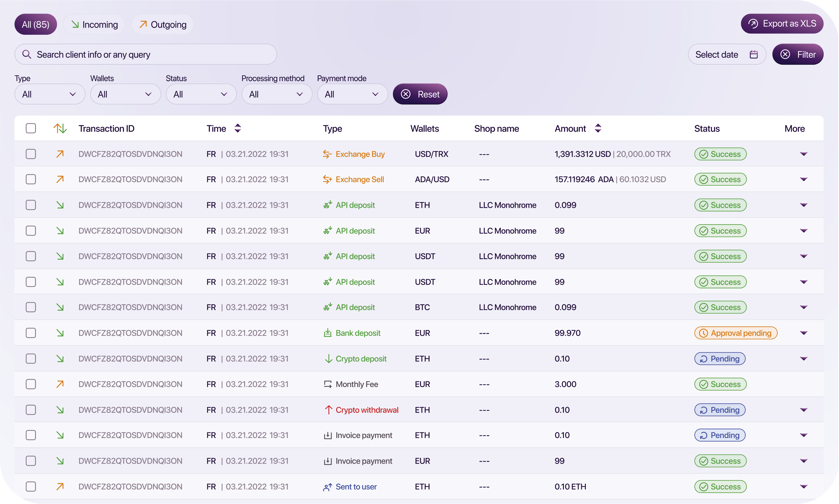The image size is (839, 504).
Task: Select the Monthly Fee row checkbox
Action: (31, 384)
